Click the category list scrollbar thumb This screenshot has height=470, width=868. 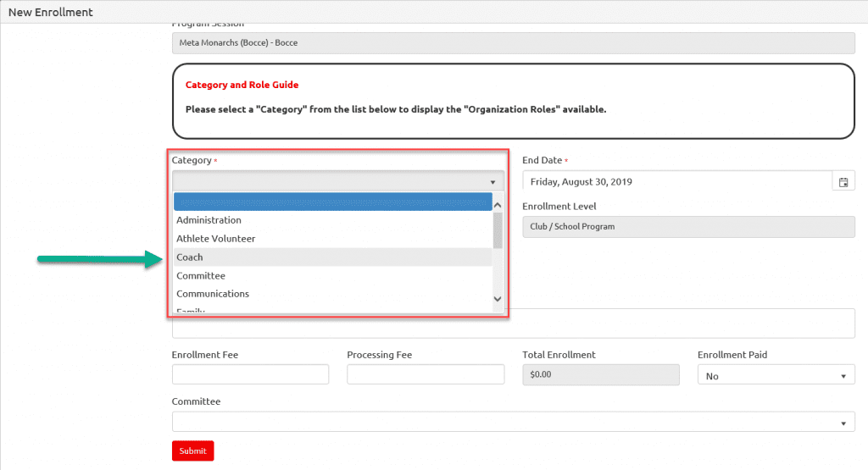pyautogui.click(x=498, y=230)
